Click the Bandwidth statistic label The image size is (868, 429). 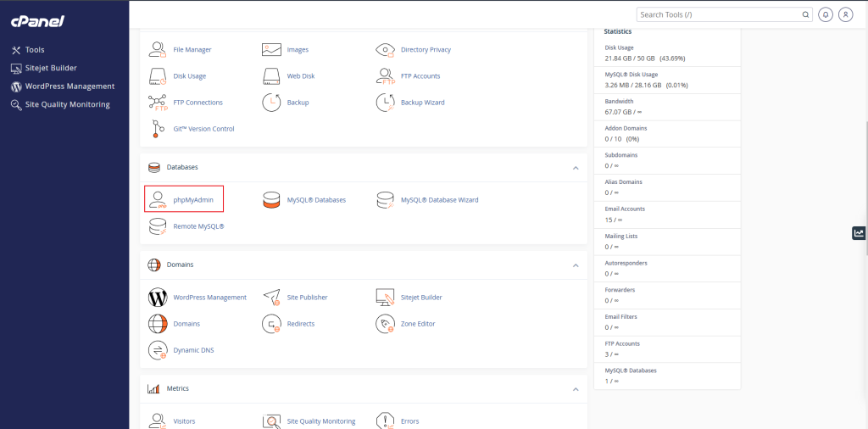(x=619, y=101)
